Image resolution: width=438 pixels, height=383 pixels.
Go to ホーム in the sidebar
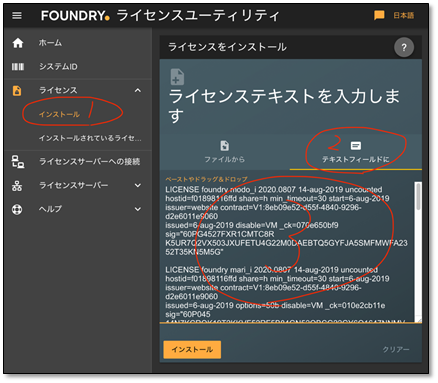[50, 43]
